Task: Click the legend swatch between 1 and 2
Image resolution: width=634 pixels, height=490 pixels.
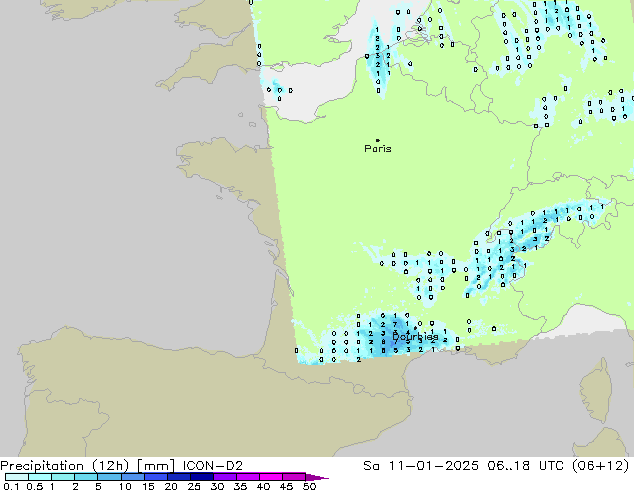Action: [x=63, y=477]
